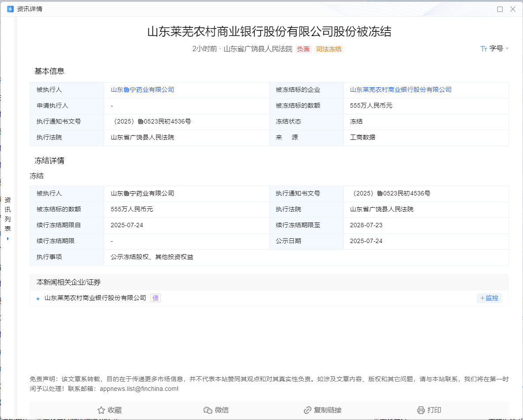Viewport: 523px width, 420px height.
Task: Open the 字号 font size dropdown
Action: 496,49
